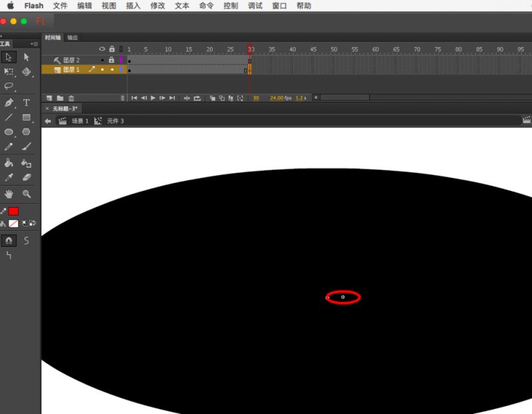This screenshot has height=414, width=532.
Task: Select the Pencil tool
Action: coord(9,146)
